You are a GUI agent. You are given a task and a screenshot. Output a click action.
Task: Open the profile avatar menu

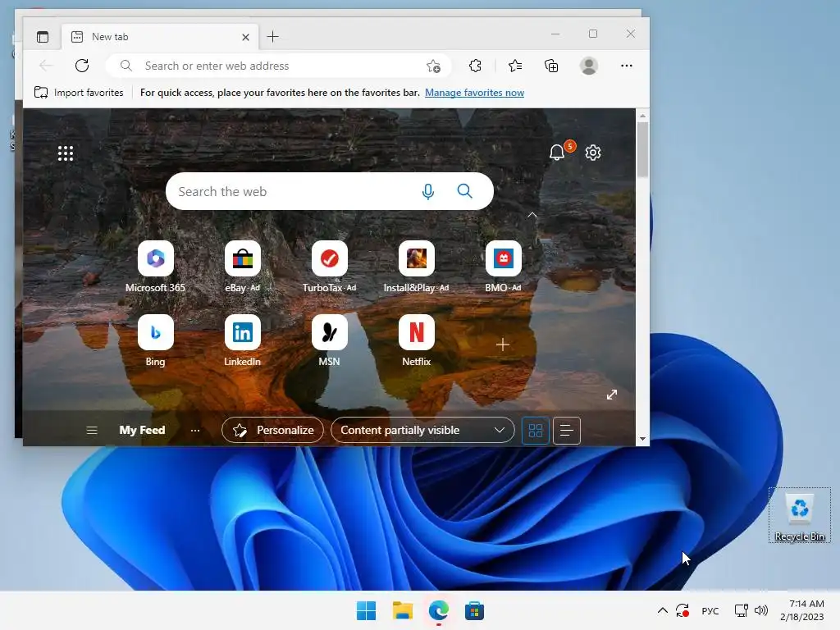(589, 66)
